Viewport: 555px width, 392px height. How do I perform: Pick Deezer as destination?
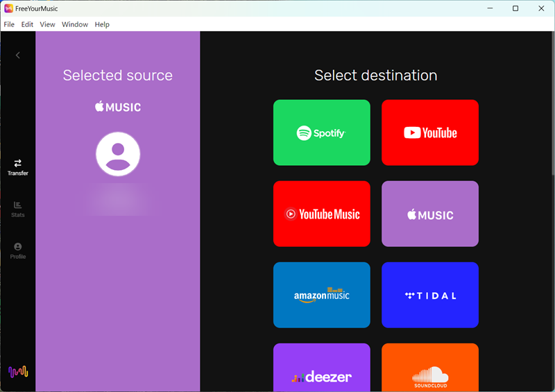[x=322, y=368]
